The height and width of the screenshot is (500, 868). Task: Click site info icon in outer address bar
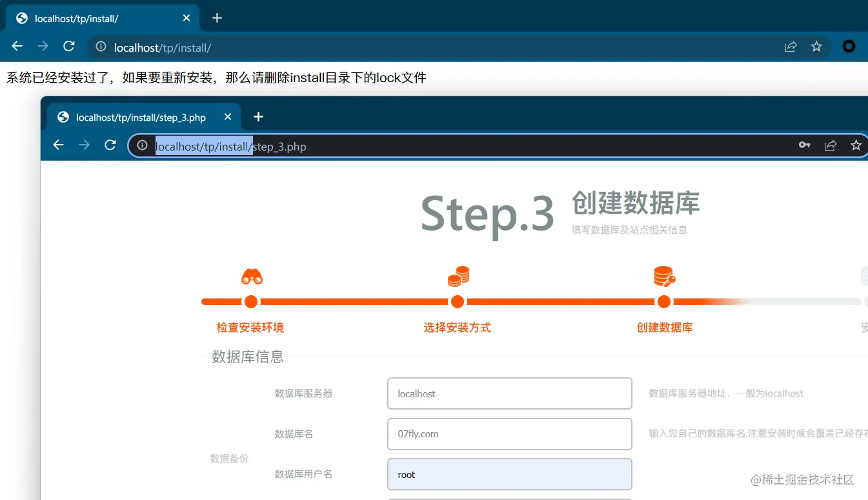pos(101,47)
